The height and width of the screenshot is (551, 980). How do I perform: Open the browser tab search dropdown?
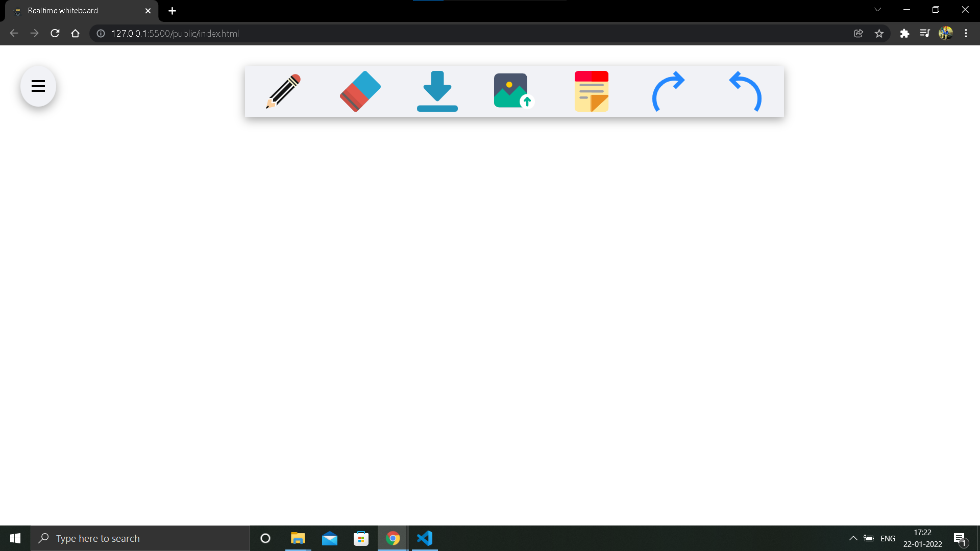point(878,9)
